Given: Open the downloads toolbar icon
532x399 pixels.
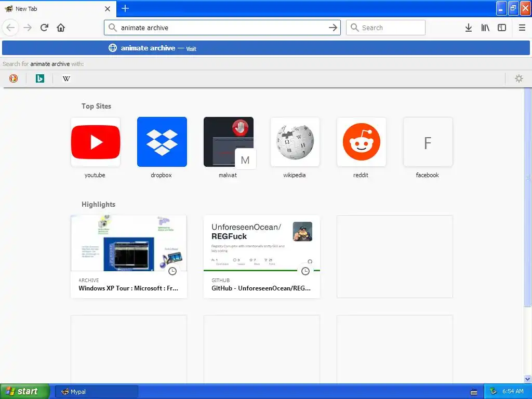Looking at the screenshot, I should tap(469, 28).
